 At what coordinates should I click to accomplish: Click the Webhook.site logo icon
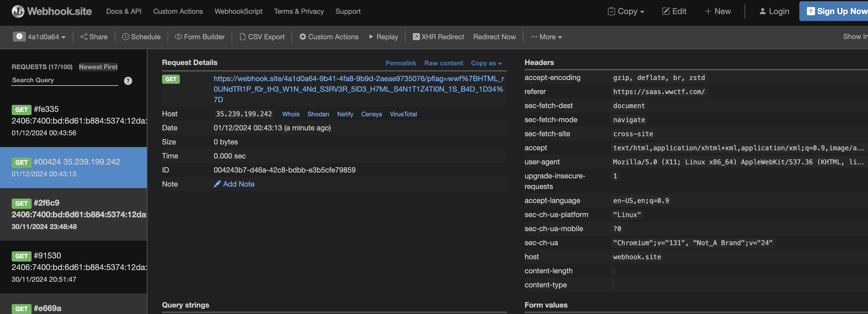click(18, 11)
